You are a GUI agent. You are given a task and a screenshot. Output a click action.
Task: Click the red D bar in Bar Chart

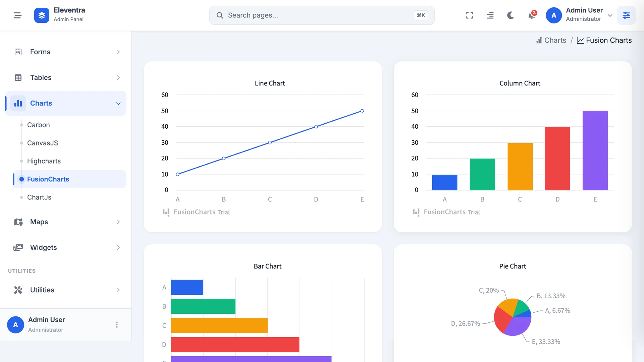tap(235, 345)
